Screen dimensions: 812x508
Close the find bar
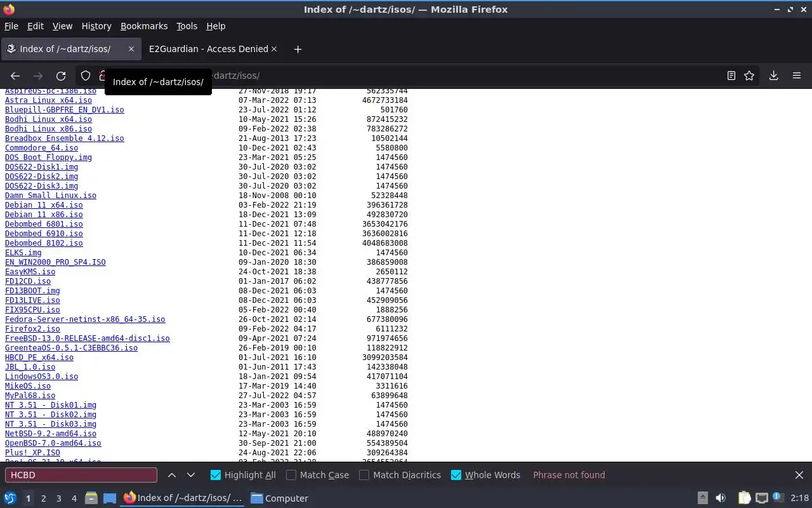799,475
